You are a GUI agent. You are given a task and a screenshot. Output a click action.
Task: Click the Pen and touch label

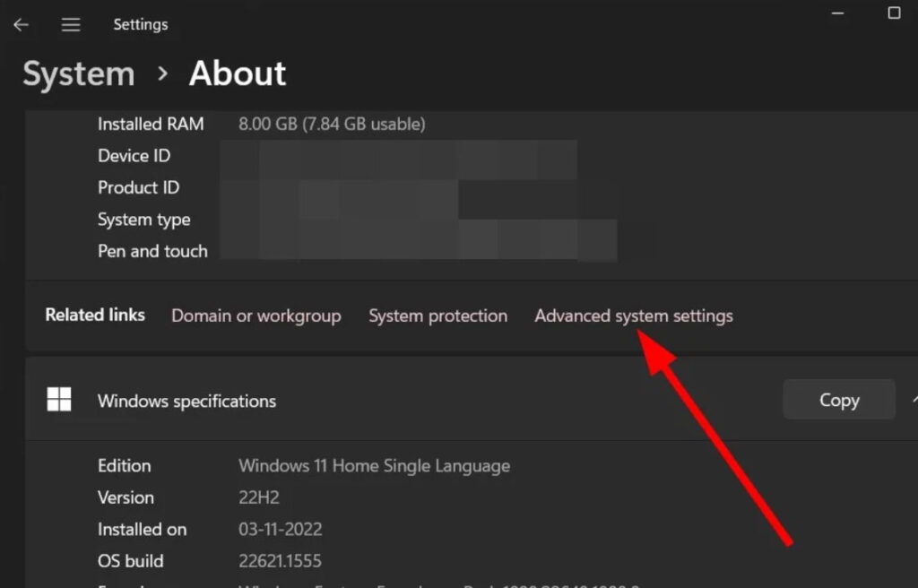(x=152, y=251)
